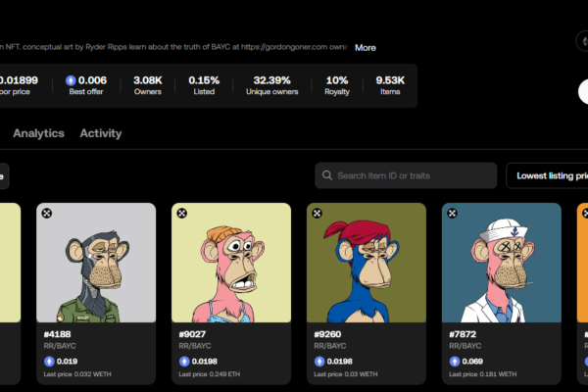Image resolution: width=588 pixels, height=392 pixels.
Task: Open the #9027 pink ape image
Action: (231, 263)
